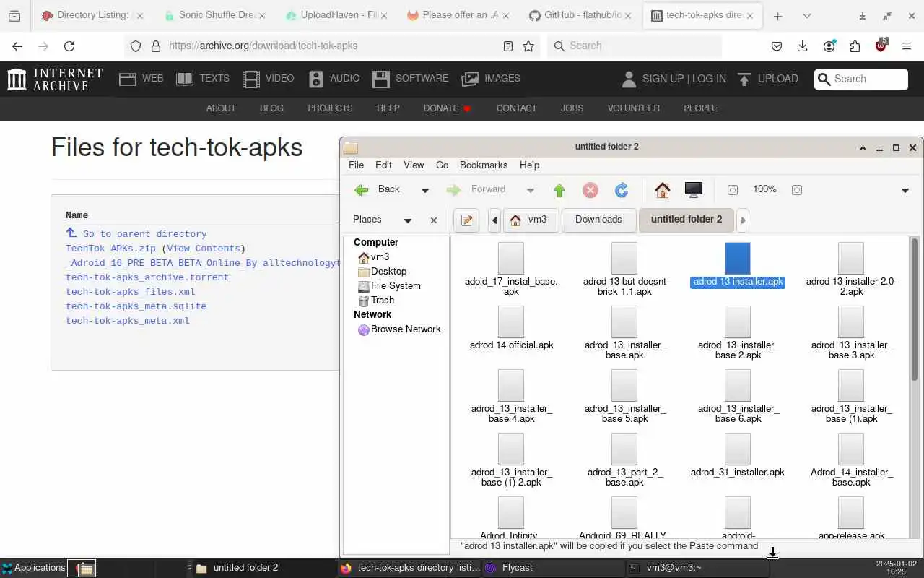924x578 pixels.
Task: Toggle the location text entry edit button
Action: [x=466, y=220]
